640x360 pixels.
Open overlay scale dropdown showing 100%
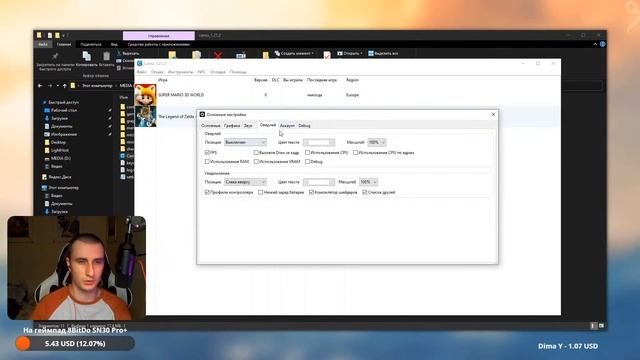[x=376, y=142]
